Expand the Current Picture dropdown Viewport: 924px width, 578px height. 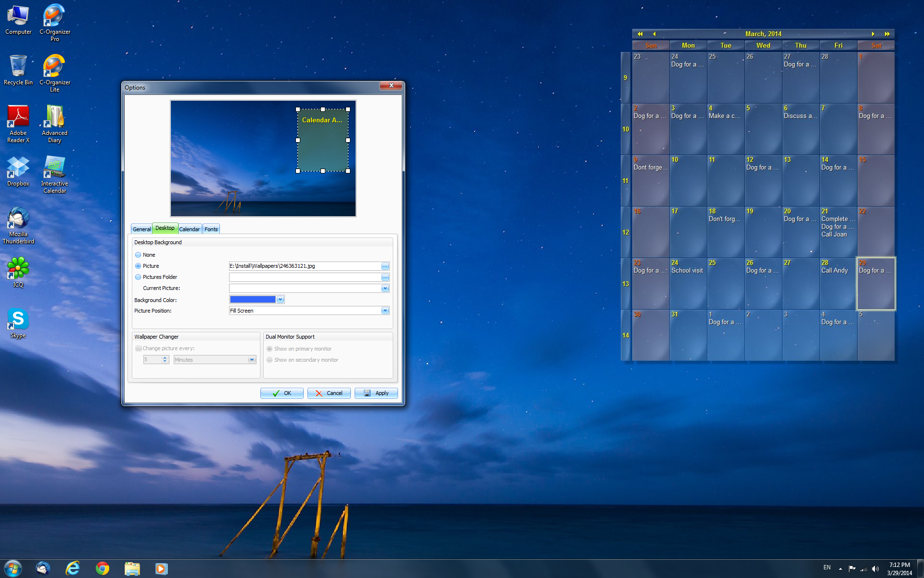[384, 288]
